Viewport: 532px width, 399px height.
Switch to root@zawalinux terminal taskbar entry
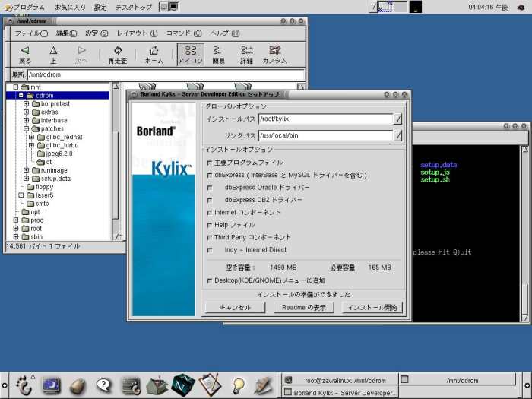340,380
